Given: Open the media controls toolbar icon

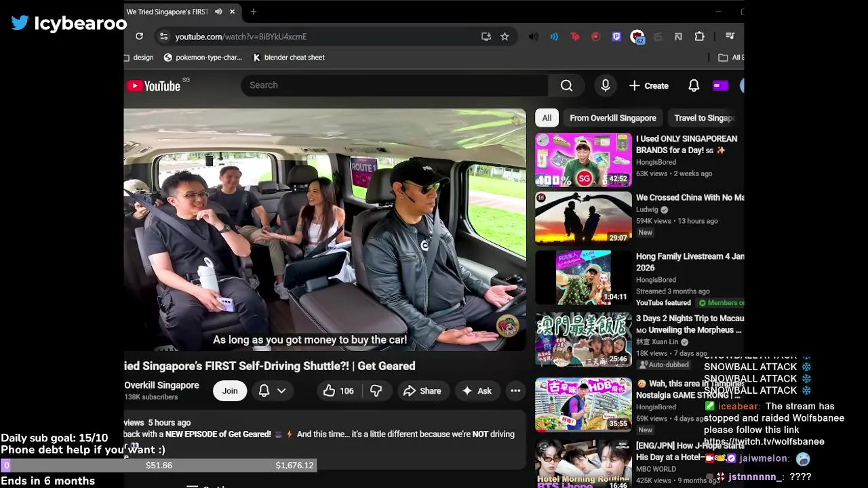Looking at the screenshot, I should [730, 37].
